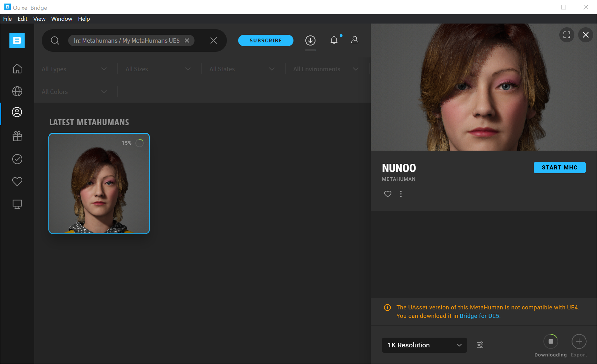This screenshot has width=597, height=364.
Task: Open the Edit menu
Action: click(23, 19)
